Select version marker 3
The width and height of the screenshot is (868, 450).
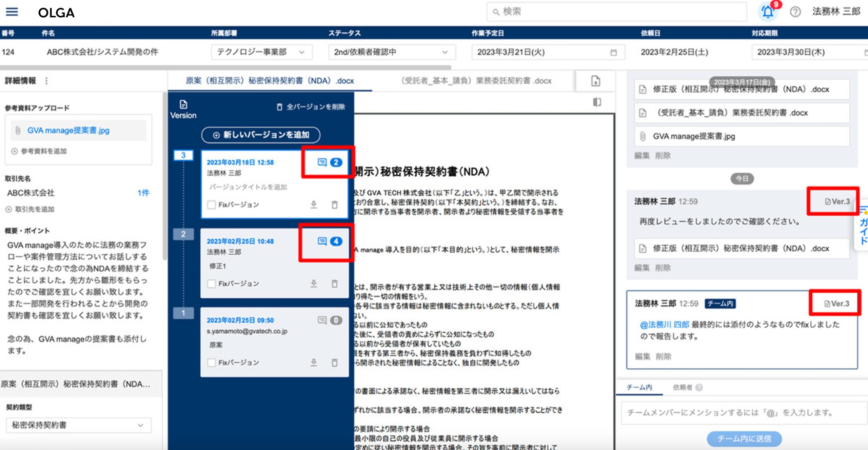tap(183, 155)
